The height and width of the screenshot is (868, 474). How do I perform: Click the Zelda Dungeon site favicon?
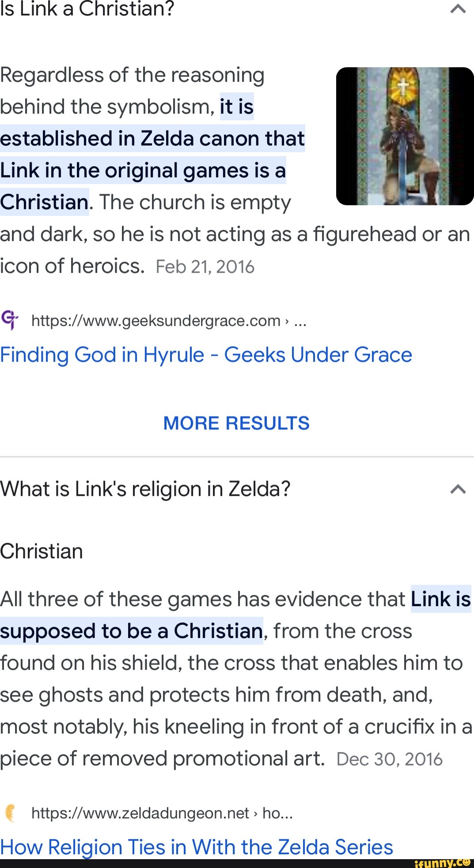[10, 813]
